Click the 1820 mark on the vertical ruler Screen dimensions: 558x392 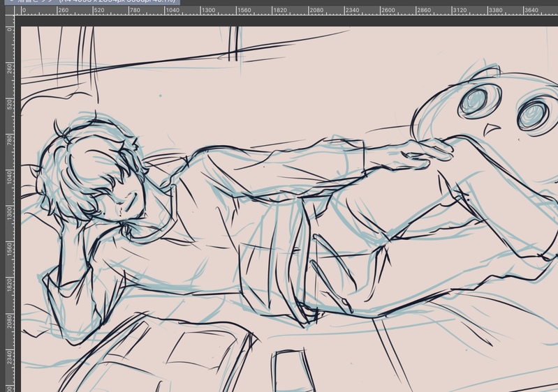9,285
